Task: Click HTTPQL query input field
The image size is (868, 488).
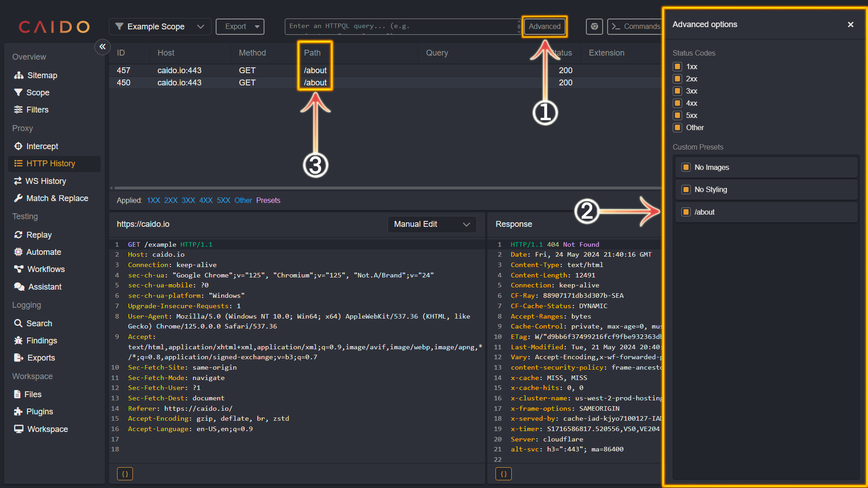Action: (402, 26)
